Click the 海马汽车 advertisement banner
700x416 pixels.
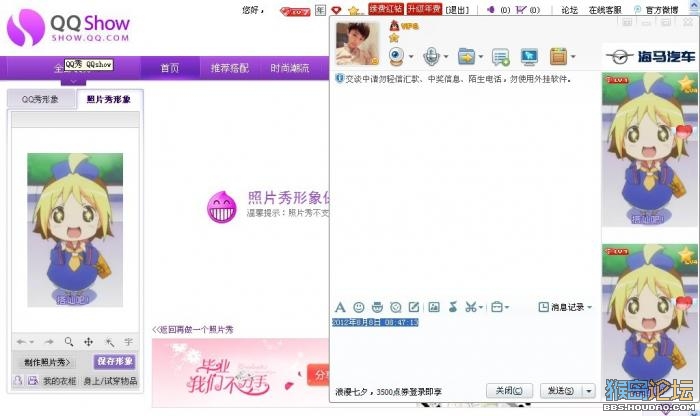click(x=650, y=57)
